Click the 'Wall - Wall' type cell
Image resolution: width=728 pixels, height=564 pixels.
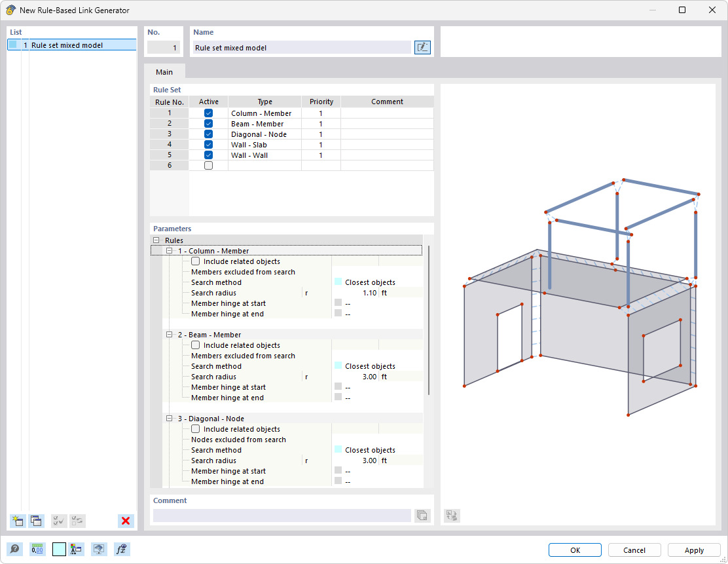[x=264, y=155]
